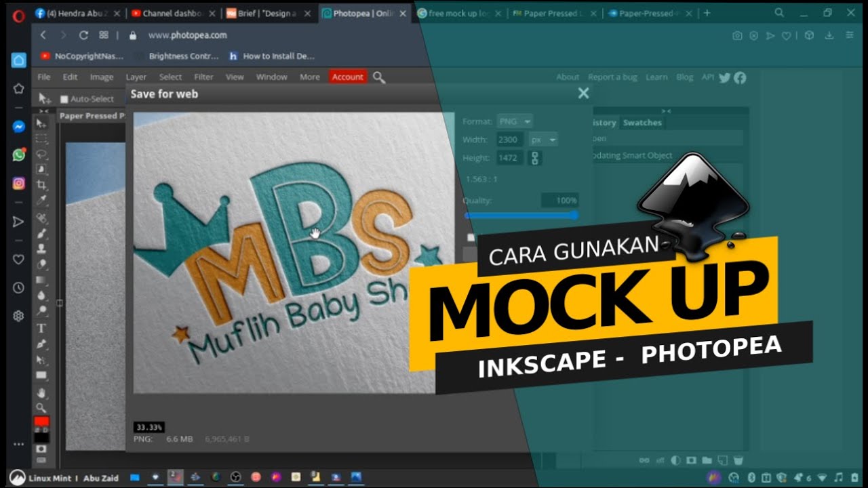This screenshot has width=868, height=488.
Task: Select the Eyedropper tool
Action: 41,201
